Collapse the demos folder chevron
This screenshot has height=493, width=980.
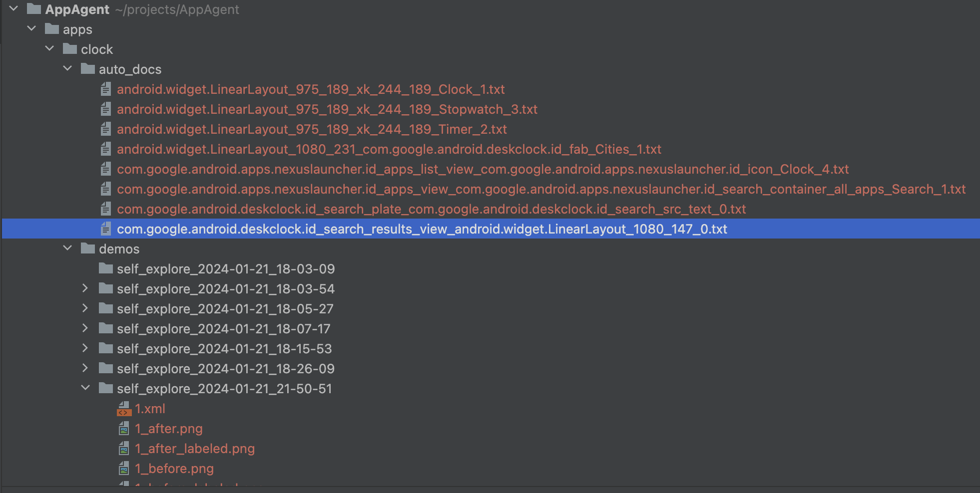coord(67,248)
